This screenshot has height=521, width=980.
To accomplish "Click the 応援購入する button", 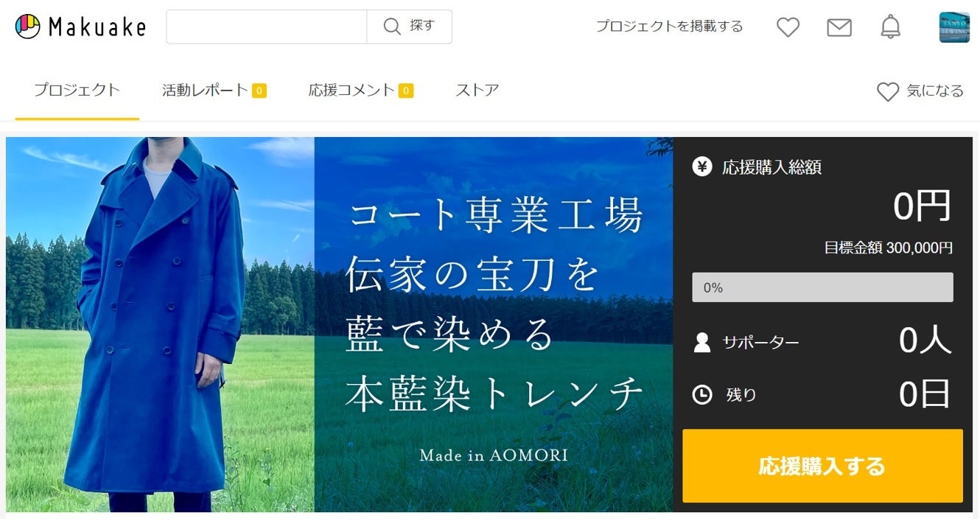I will [x=822, y=466].
